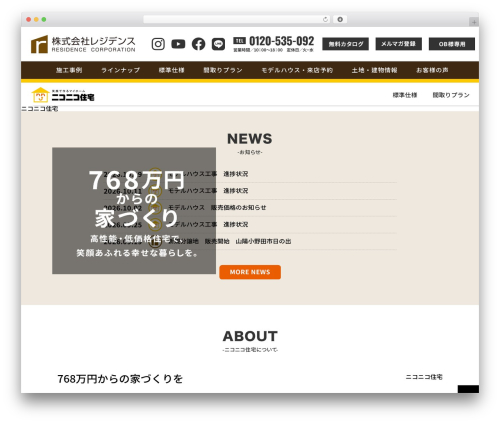Open 販売開始 山陽小野田市日の出 news item
The image size is (500, 423).
(250, 241)
